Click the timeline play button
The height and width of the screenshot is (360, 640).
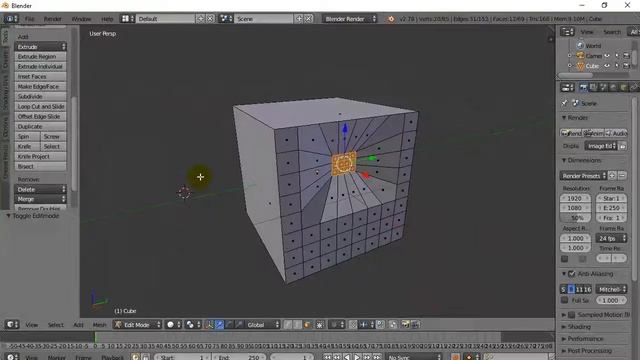click(x=357, y=357)
